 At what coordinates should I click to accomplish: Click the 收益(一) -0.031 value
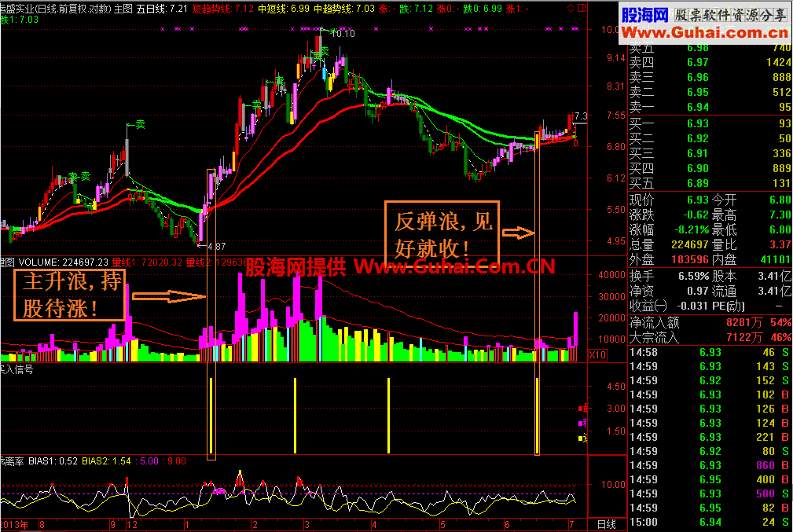click(x=693, y=306)
